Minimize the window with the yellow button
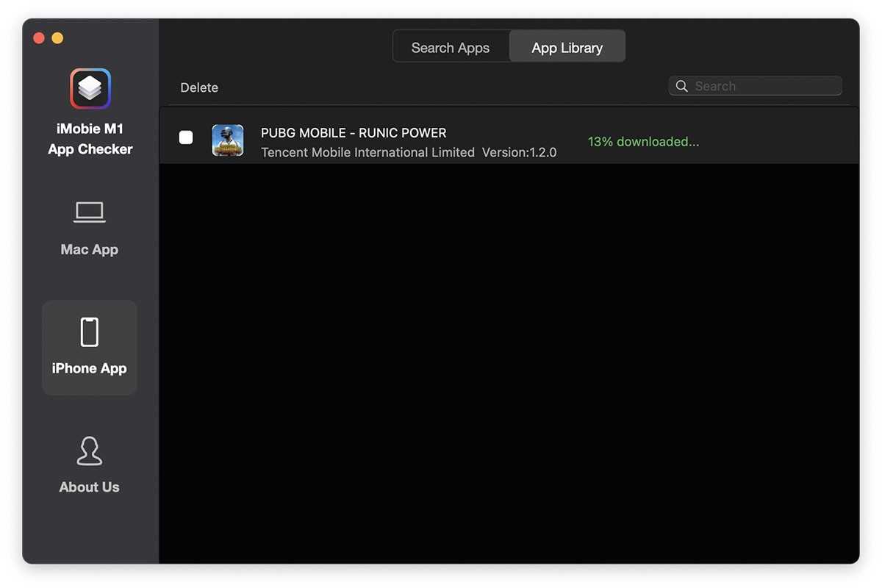 pyautogui.click(x=57, y=38)
